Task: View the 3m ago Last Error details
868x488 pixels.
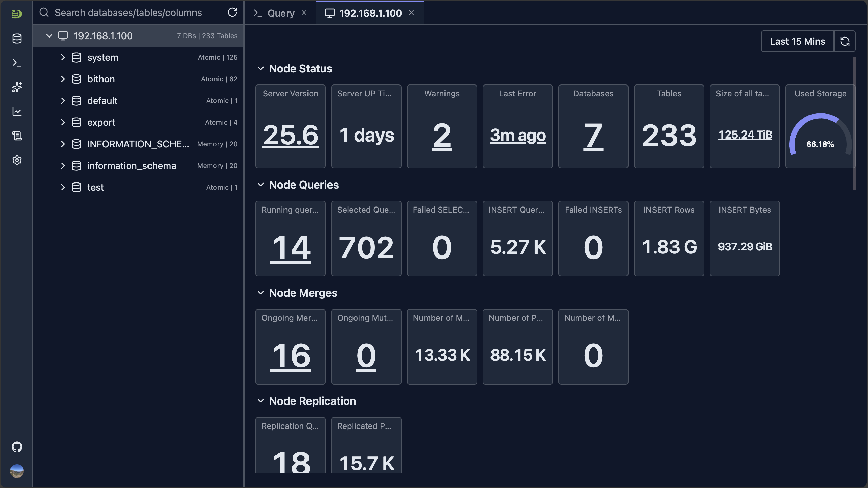Action: (x=518, y=136)
